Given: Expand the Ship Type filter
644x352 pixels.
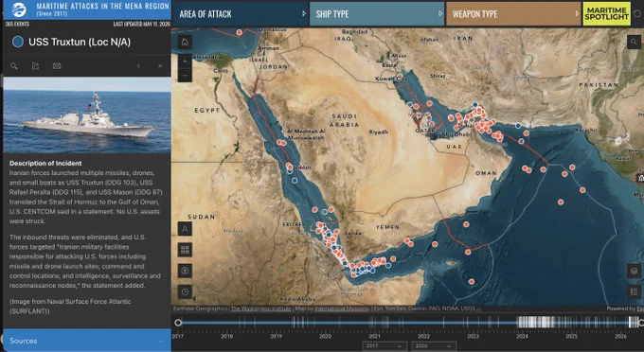Looking at the screenshot, I should tap(377, 14).
